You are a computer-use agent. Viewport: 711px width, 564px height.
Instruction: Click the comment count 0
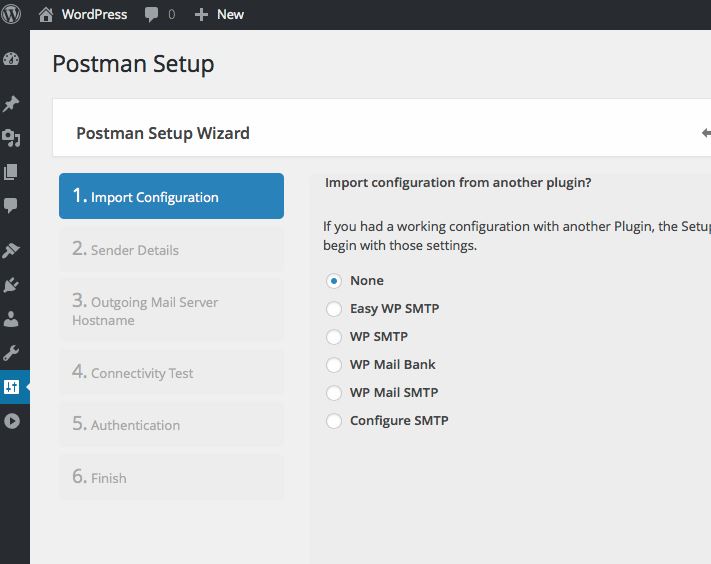click(171, 15)
